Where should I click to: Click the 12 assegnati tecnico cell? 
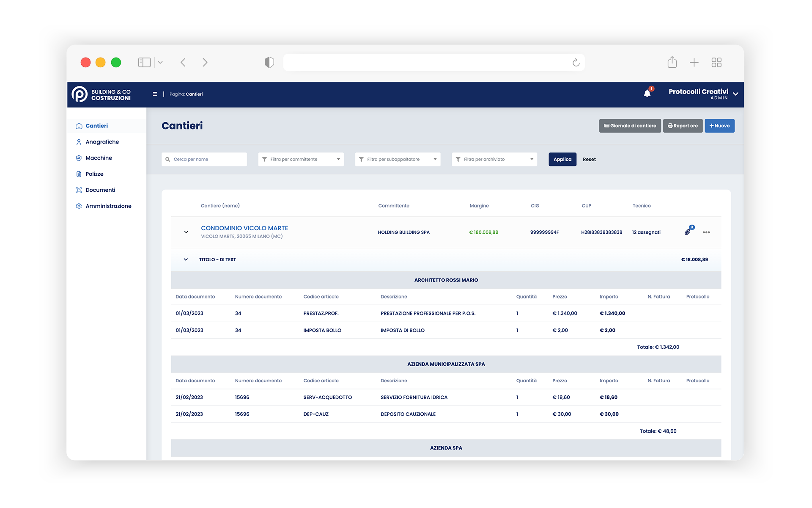pos(646,232)
